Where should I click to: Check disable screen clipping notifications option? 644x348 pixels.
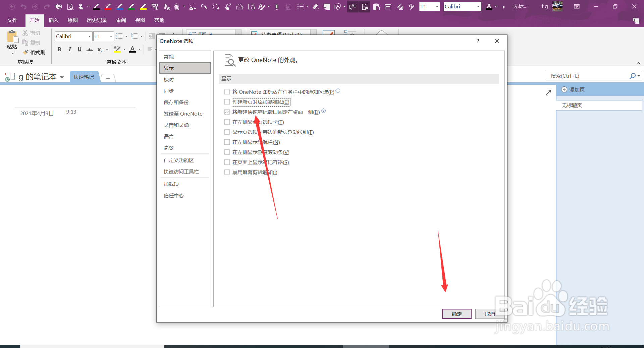(227, 172)
